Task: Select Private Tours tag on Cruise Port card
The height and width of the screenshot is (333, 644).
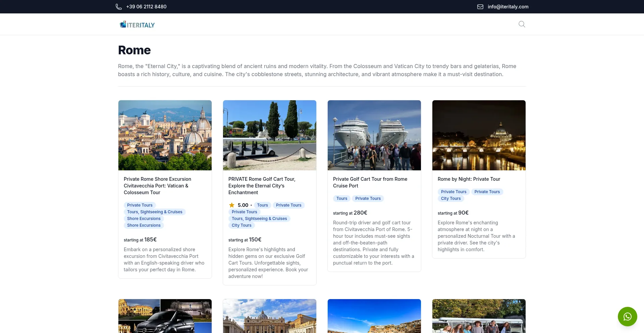Action: tap(368, 199)
